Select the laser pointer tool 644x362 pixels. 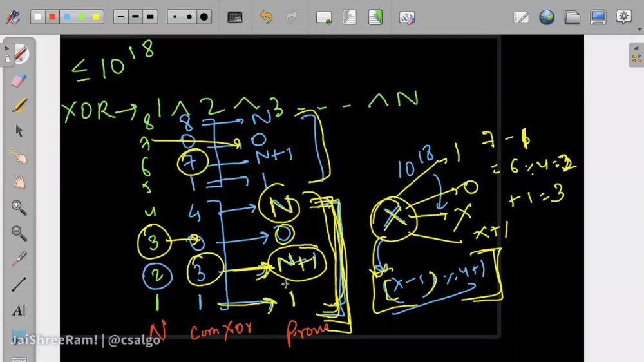point(19,259)
